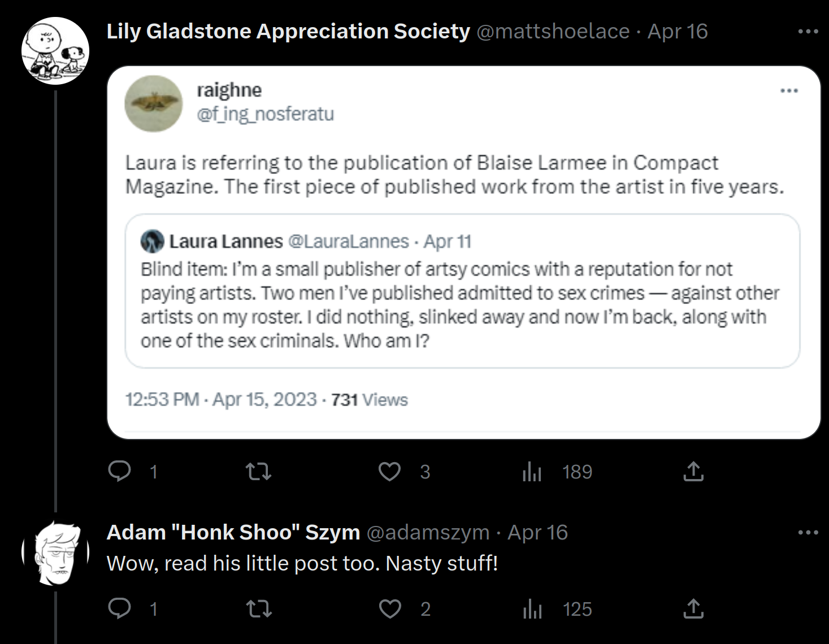Viewport: 829px width, 644px height.
Task: Share the Lily Gladstone Appreciation Society tweet
Action: coord(693,471)
